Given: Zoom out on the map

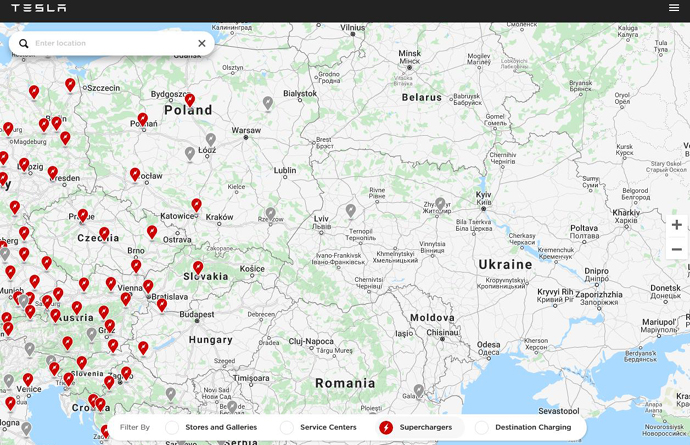Looking at the screenshot, I should point(676,250).
